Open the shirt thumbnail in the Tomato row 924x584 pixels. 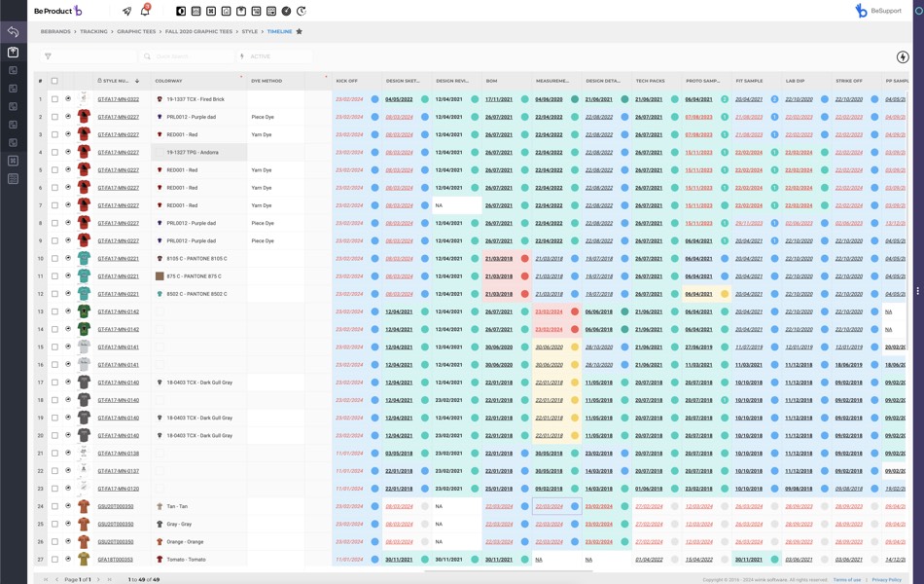(x=84, y=559)
